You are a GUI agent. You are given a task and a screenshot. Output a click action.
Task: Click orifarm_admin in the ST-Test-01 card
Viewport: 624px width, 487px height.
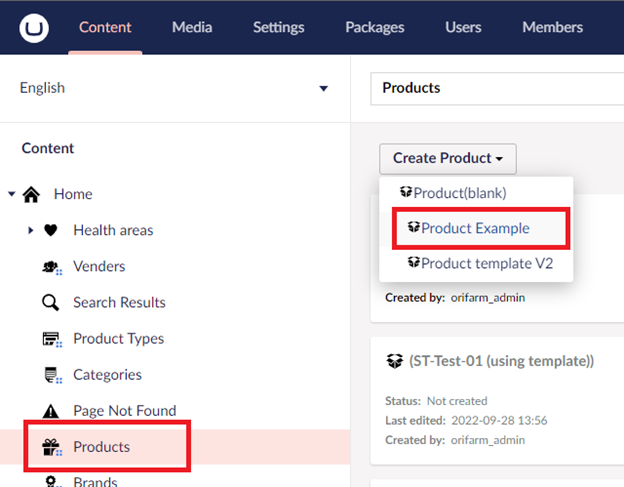point(488,440)
